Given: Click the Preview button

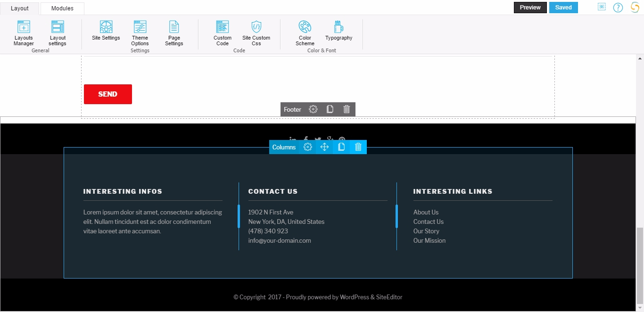Looking at the screenshot, I should pyautogui.click(x=530, y=8).
